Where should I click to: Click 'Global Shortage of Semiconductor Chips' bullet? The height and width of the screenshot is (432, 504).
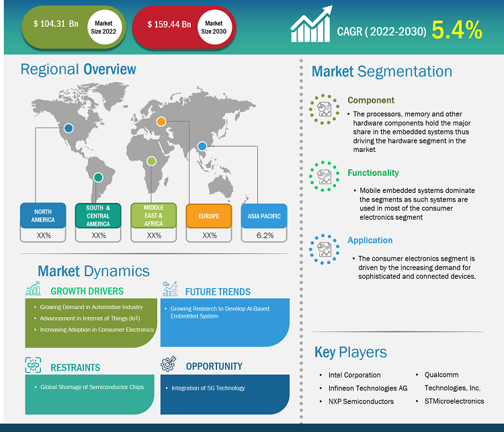point(92,387)
